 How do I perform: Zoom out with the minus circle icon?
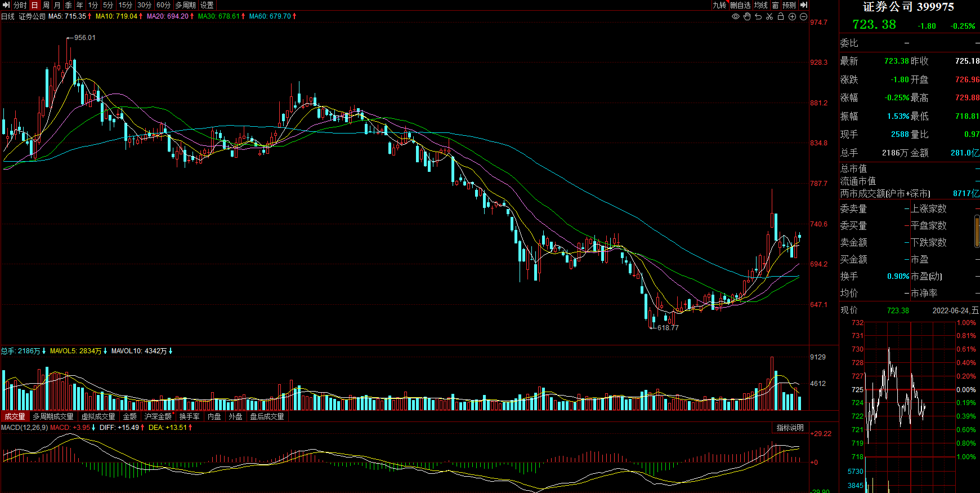pos(803,16)
